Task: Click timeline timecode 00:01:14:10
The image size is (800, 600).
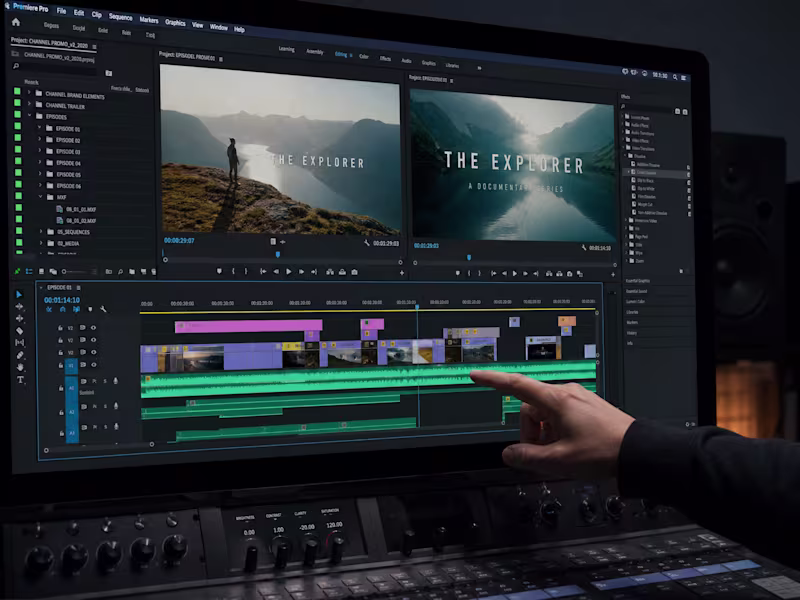Action: click(x=62, y=300)
